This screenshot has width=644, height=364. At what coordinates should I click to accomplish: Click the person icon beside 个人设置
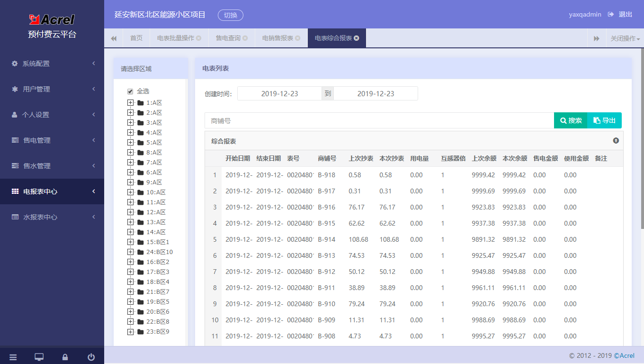[15, 115]
